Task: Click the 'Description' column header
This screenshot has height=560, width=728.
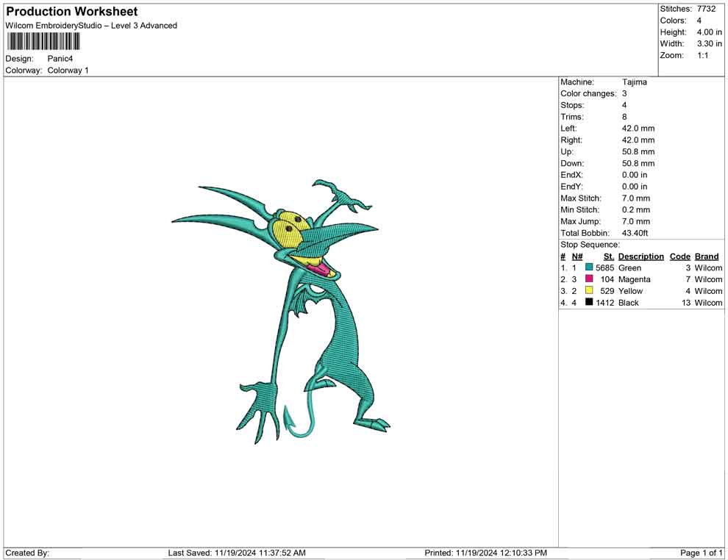Action: pos(640,256)
